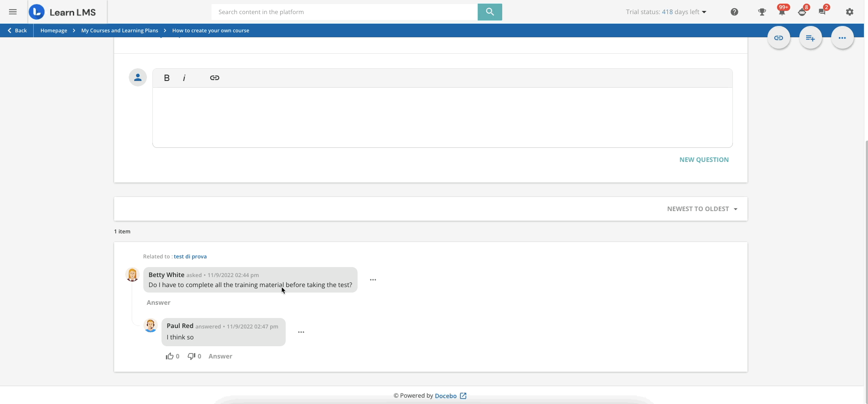Click the copy link round button

pyautogui.click(x=778, y=38)
